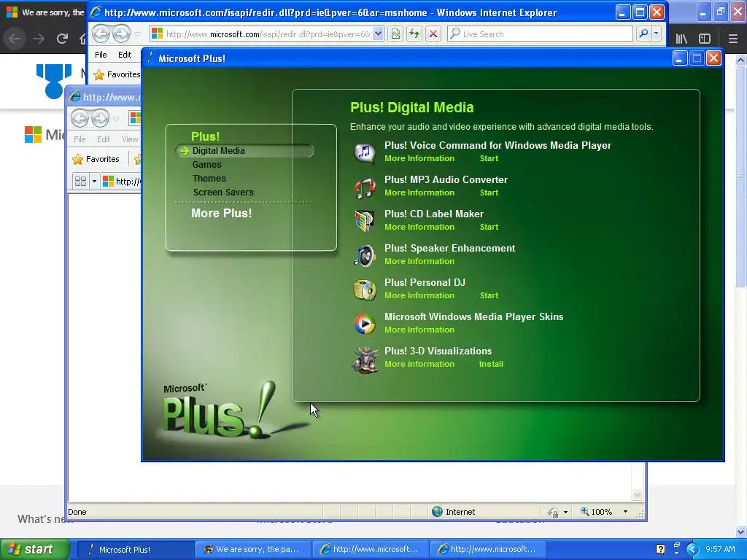Image resolution: width=747 pixels, height=560 pixels.
Task: Select Screen Savers in Plus! menu
Action: tap(223, 192)
